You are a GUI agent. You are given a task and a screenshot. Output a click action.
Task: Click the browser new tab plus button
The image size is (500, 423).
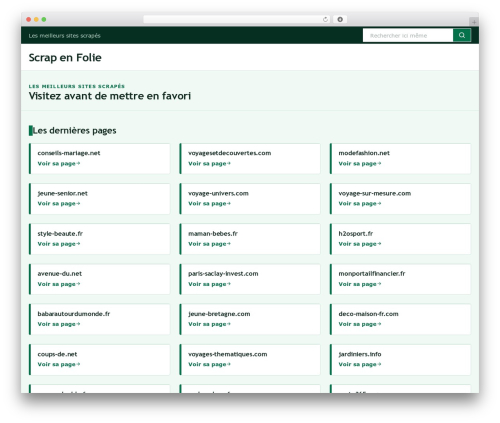[474, 22]
